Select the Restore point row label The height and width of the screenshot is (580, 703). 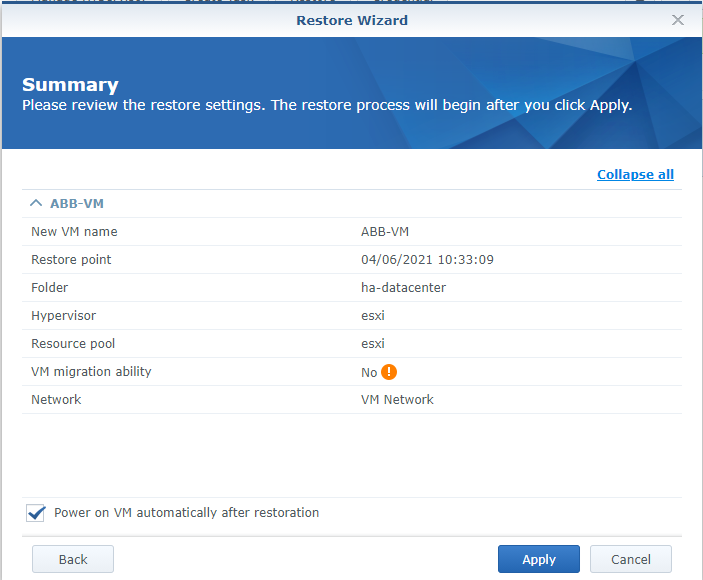[71, 259]
